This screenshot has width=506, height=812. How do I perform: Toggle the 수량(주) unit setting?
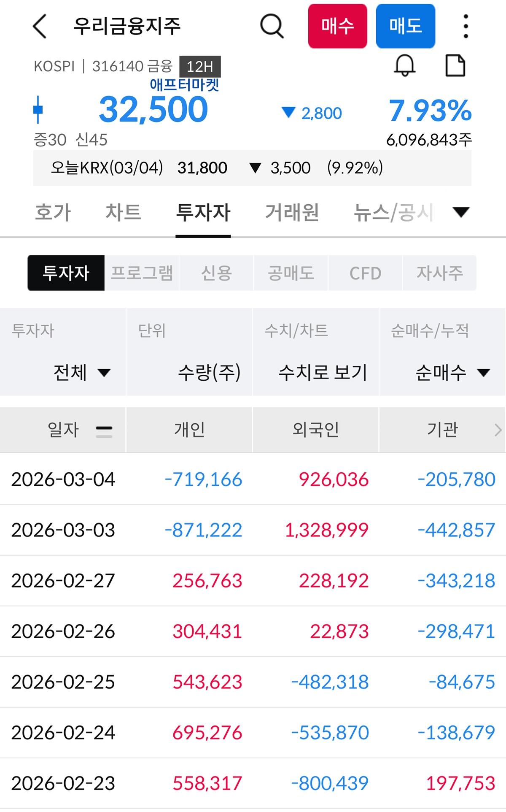click(x=209, y=372)
